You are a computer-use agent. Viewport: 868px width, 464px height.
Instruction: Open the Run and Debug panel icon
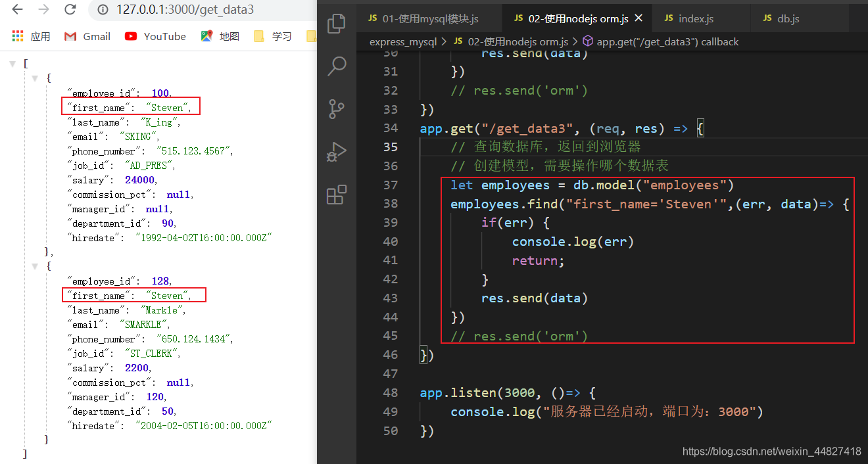337,152
